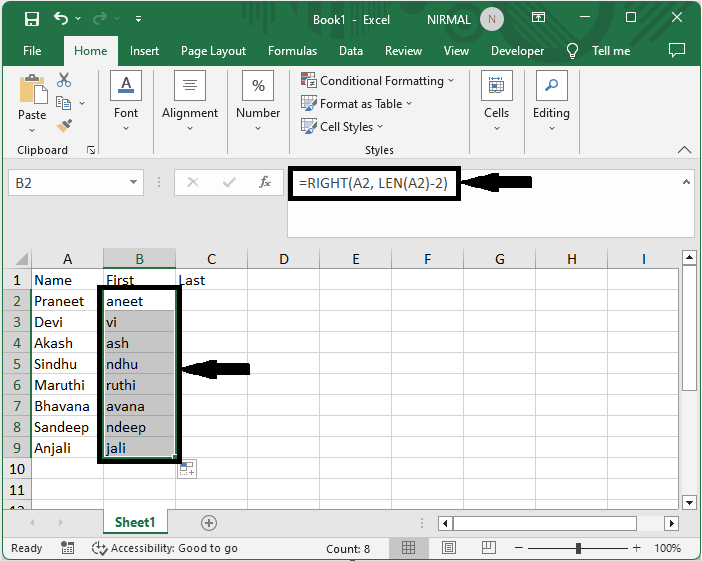Click the greyed Redo arrow

tap(100, 18)
